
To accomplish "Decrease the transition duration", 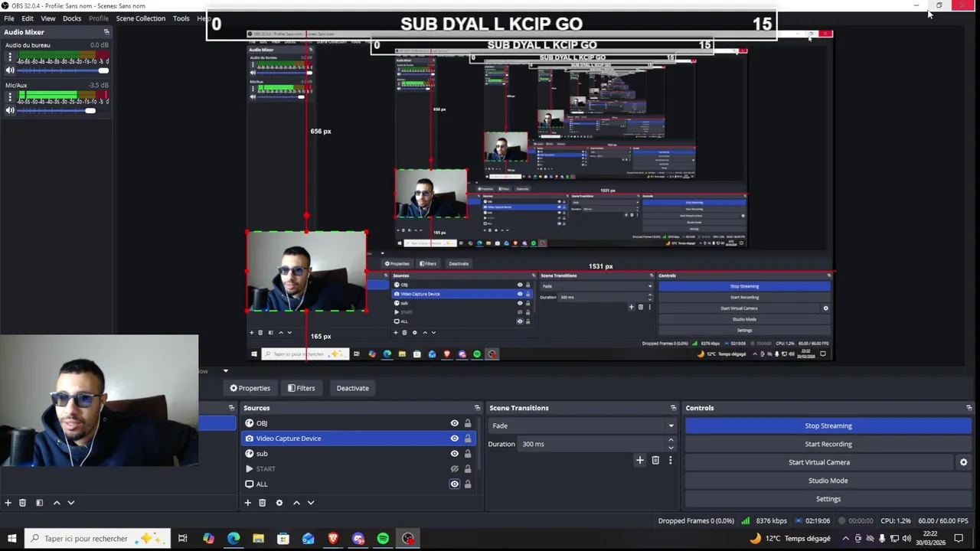I will [x=671, y=448].
